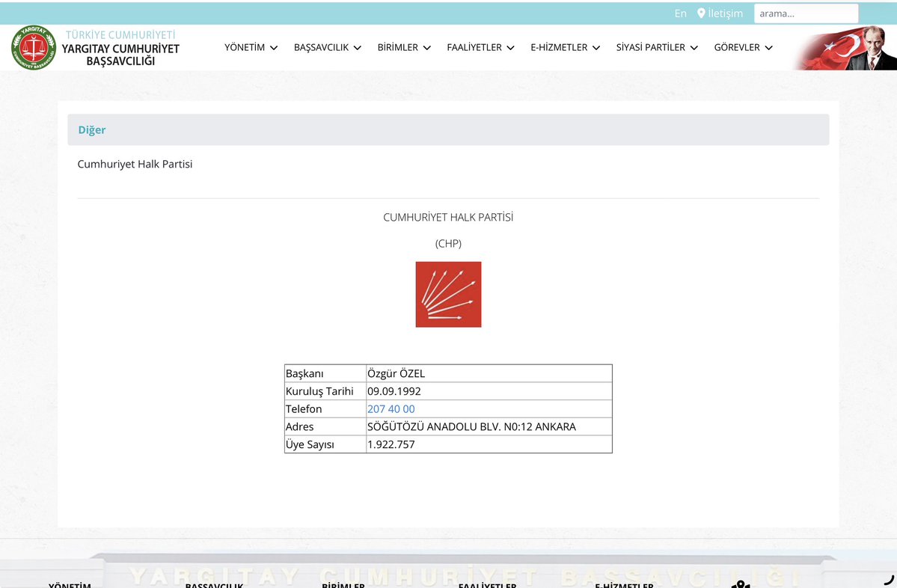Click the Yargıtay emblem logo
Image resolution: width=897 pixels, height=588 pixels.
pos(34,47)
